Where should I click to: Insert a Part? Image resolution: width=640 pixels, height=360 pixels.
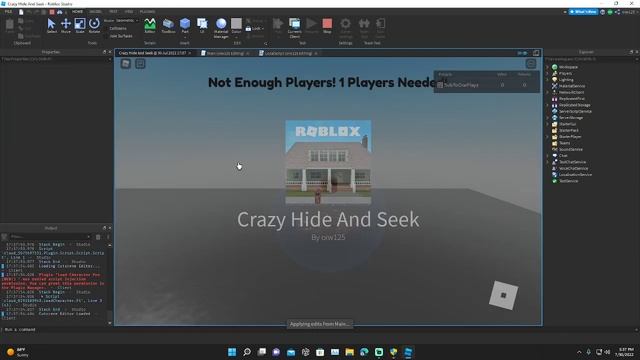pyautogui.click(x=185, y=24)
